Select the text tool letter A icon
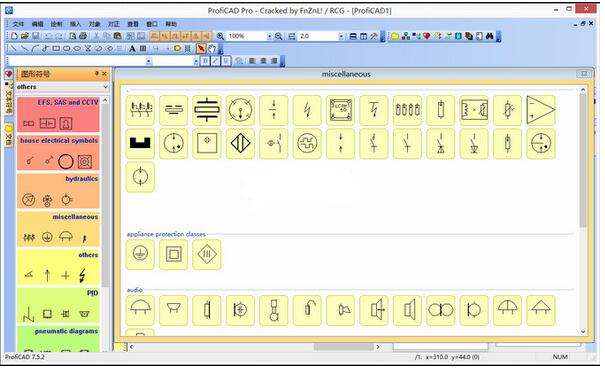This screenshot has width=605, height=368. 132,49
